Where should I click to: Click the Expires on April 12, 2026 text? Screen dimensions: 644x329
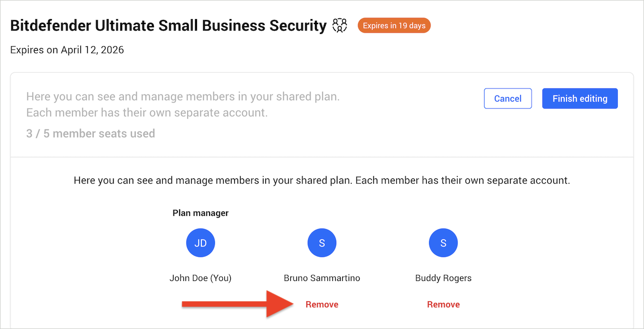tap(67, 50)
